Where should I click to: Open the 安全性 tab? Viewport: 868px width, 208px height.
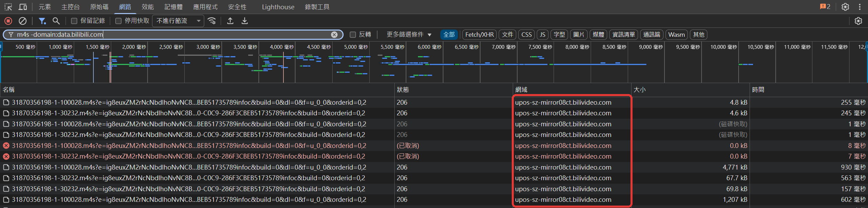coord(237,7)
